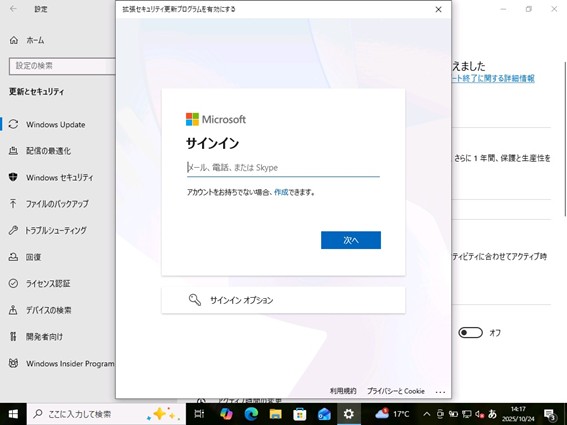Click the Microsoft logo in sign-in dialog
Viewport: 567px width, 425px height.
(216, 119)
